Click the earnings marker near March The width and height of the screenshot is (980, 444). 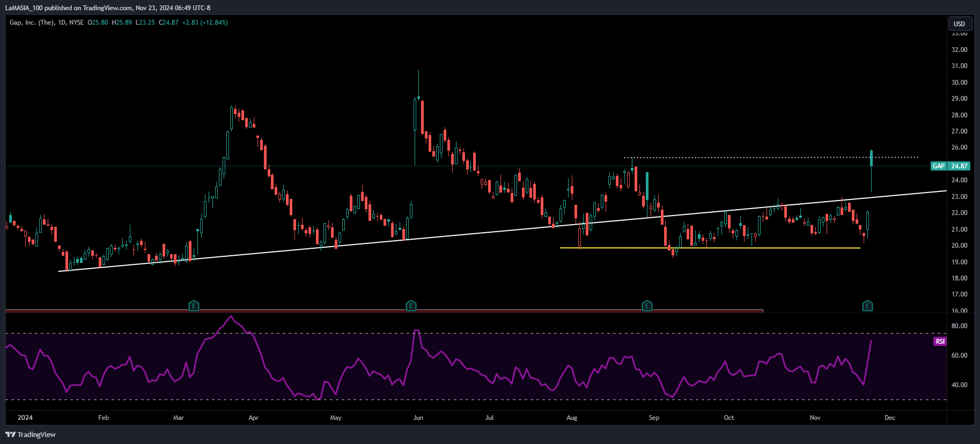coord(194,306)
